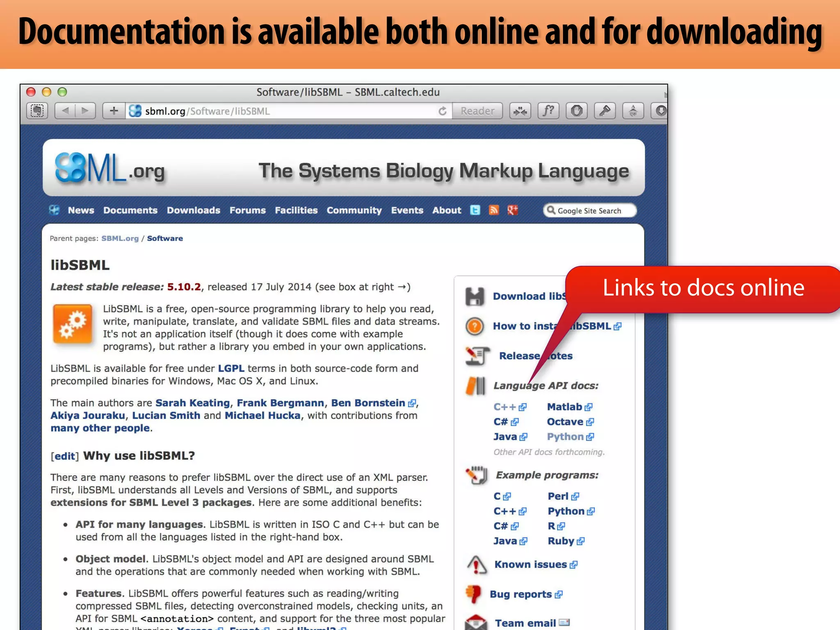This screenshot has height=630, width=840.
Task: Open the many other people link
Action: pos(100,428)
